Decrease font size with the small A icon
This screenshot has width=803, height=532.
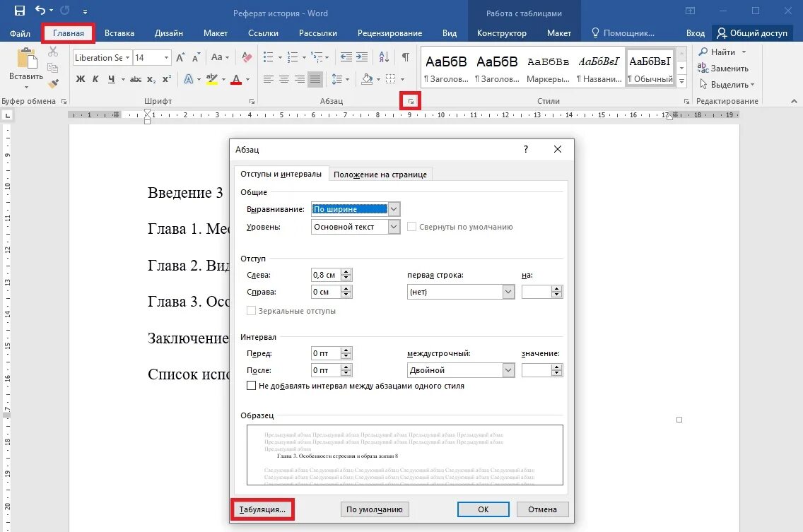[196, 57]
